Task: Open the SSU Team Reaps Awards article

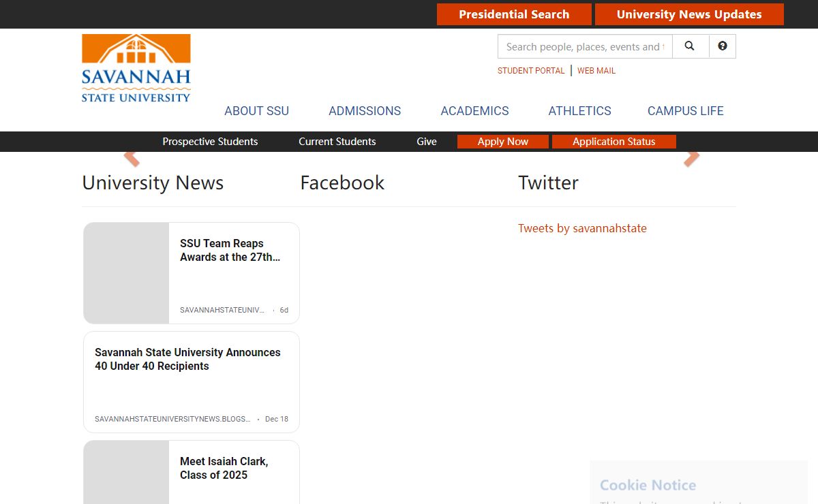Action: (x=230, y=250)
